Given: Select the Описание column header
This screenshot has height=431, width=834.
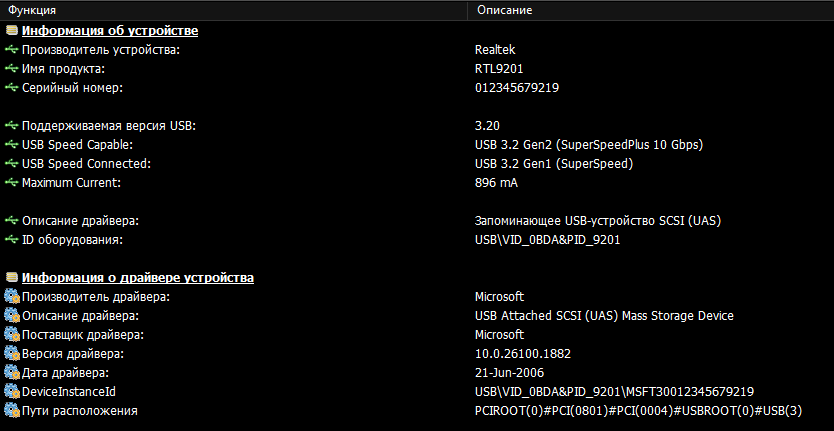Looking at the screenshot, I should tap(504, 10).
